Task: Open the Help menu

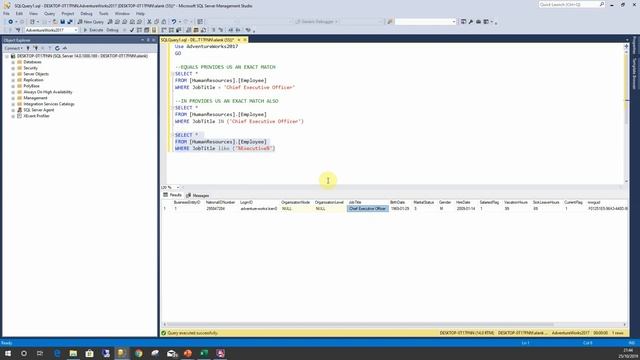Action: 140,13
